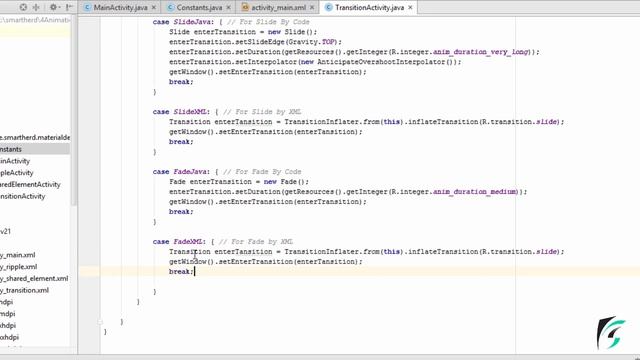The width and height of the screenshot is (640, 360).
Task: Select the TransitionActivity.java tab
Action: point(369,7)
